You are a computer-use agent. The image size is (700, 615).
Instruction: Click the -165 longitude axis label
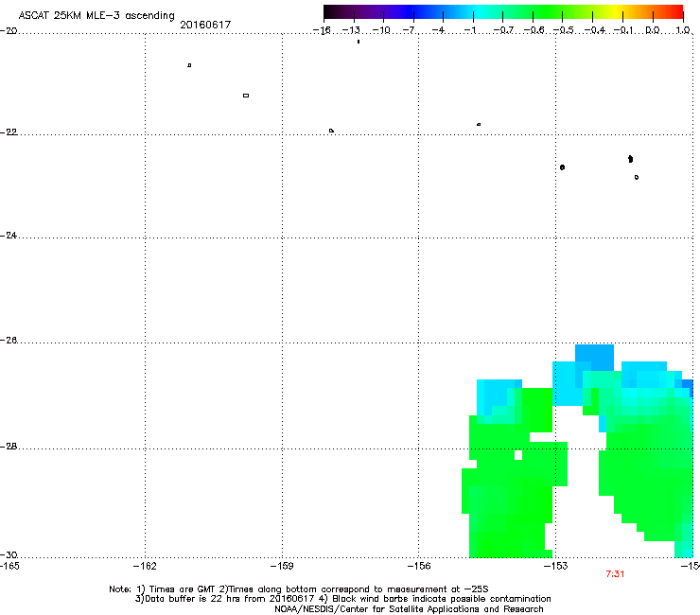(x=9, y=566)
